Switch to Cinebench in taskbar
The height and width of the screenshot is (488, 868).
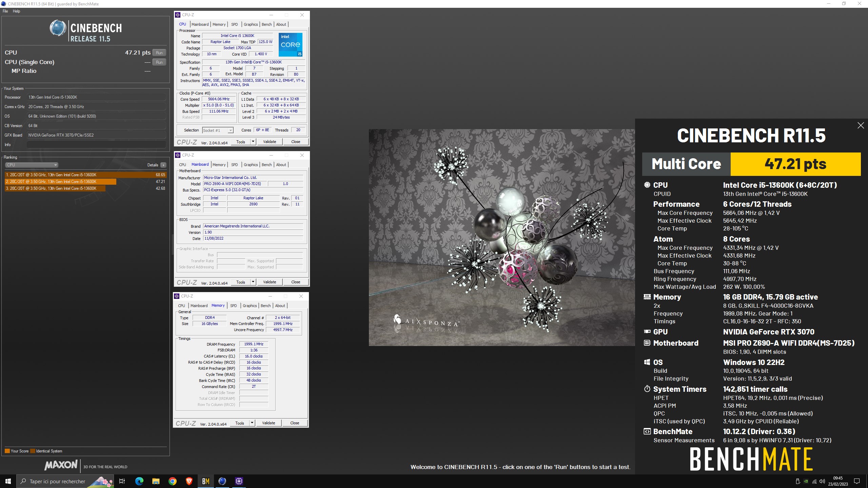pos(222,481)
